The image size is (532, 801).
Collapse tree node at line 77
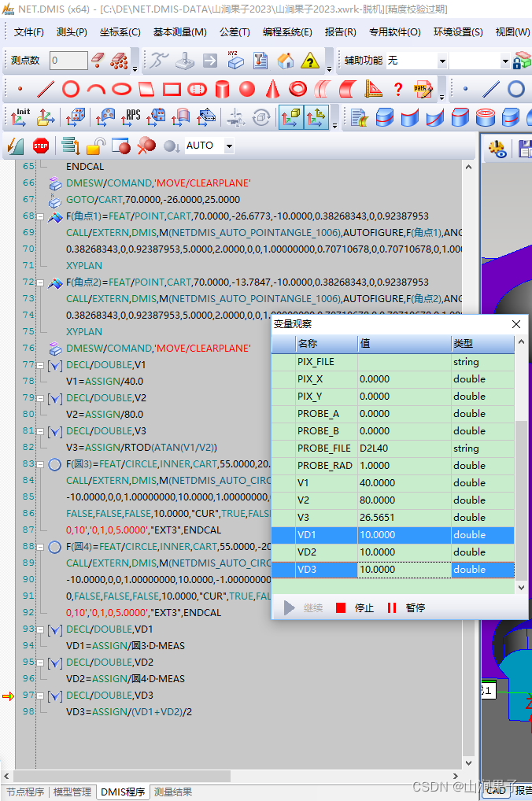[x=40, y=365]
